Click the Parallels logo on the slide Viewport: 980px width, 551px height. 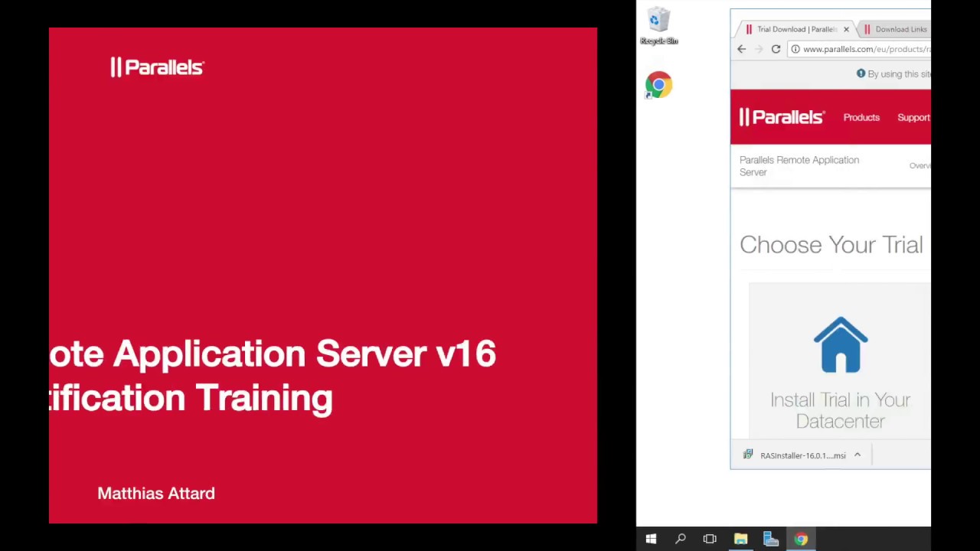click(x=157, y=67)
